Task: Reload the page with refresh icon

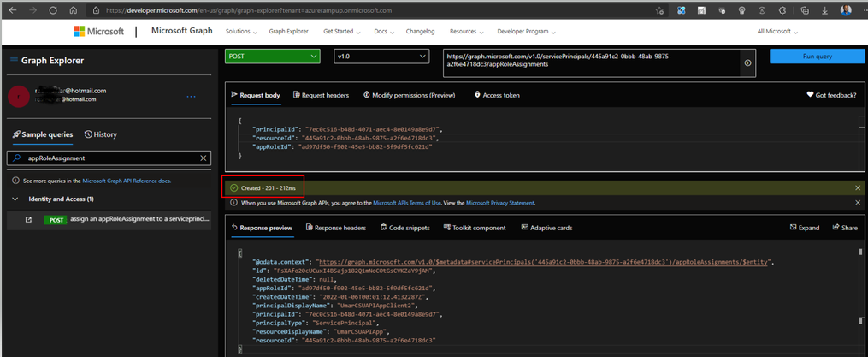Action: tap(53, 10)
